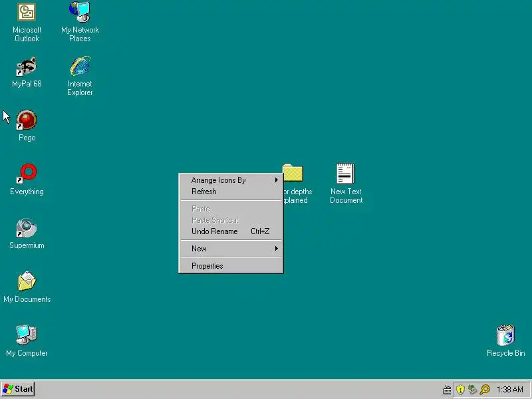Screen dimensions: 532x399
Task: Click the 'Recycle Bin' icon label
Action: tap(505, 353)
